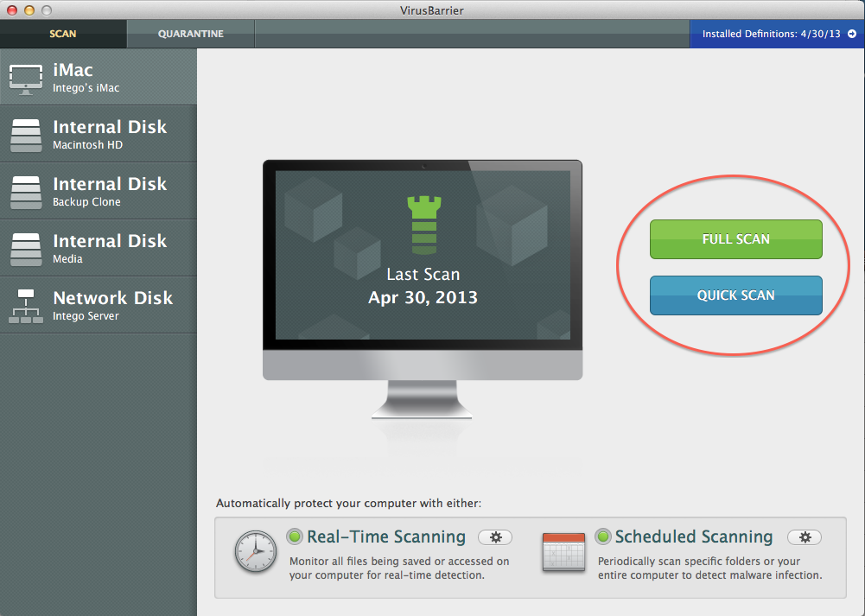The image size is (865, 616).
Task: Toggle the Scheduled Scanning green indicator
Action: (603, 536)
